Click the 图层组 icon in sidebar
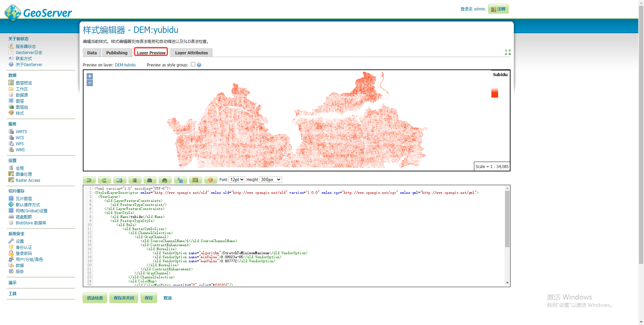Viewport: 644px width, 325px height. click(11, 107)
